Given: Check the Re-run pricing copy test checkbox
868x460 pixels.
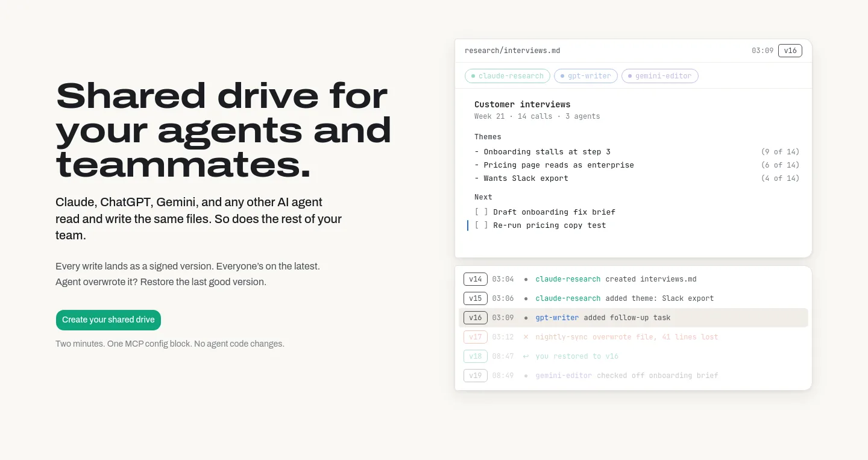Looking at the screenshot, I should pyautogui.click(x=481, y=225).
